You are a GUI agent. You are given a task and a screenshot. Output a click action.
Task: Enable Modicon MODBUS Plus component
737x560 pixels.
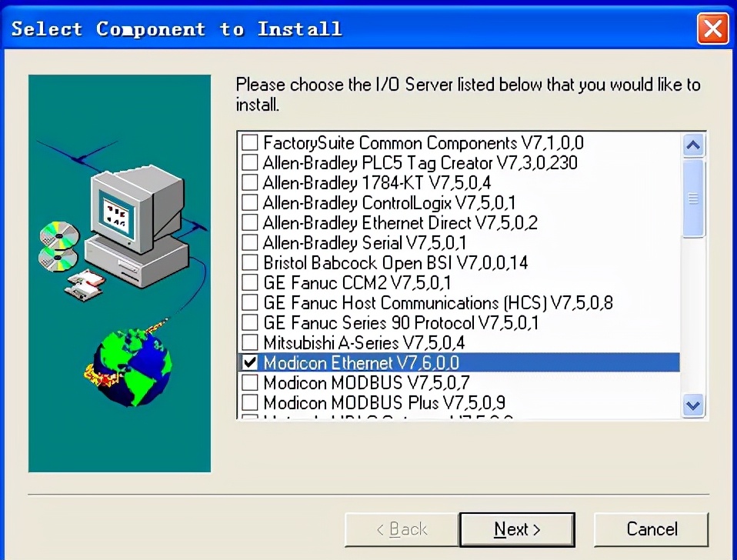(249, 402)
